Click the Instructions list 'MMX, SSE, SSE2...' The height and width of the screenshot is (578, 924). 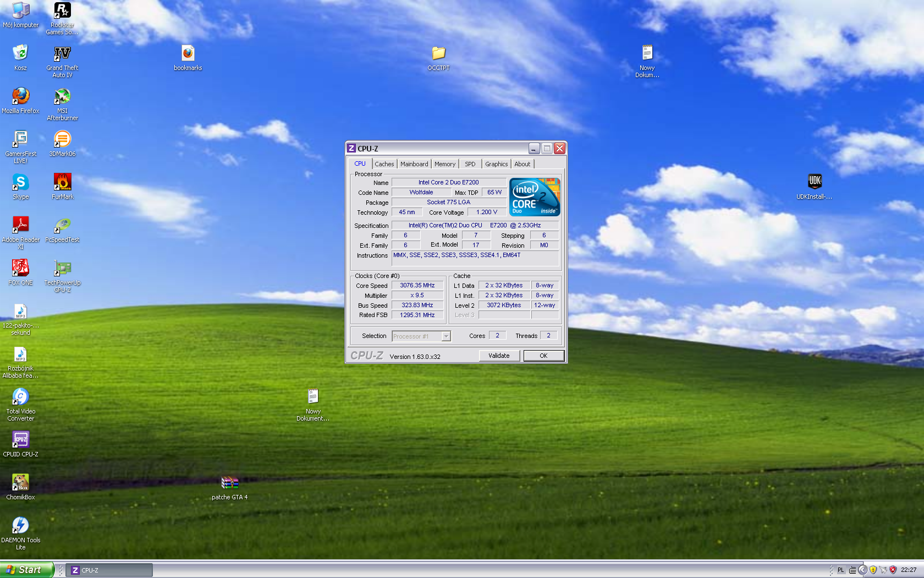476,258
